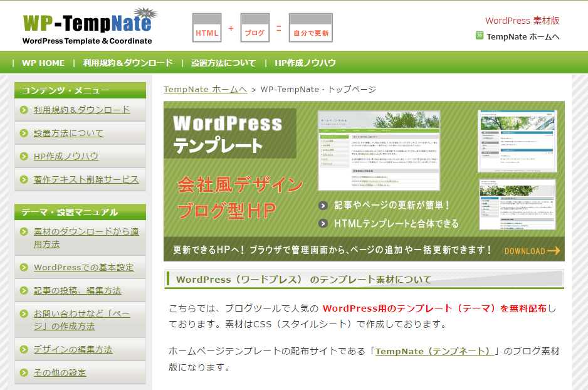Click the arrow bullet next to 記事やページの更新が簡単
The width and height of the screenshot is (588, 390).
click(x=323, y=204)
